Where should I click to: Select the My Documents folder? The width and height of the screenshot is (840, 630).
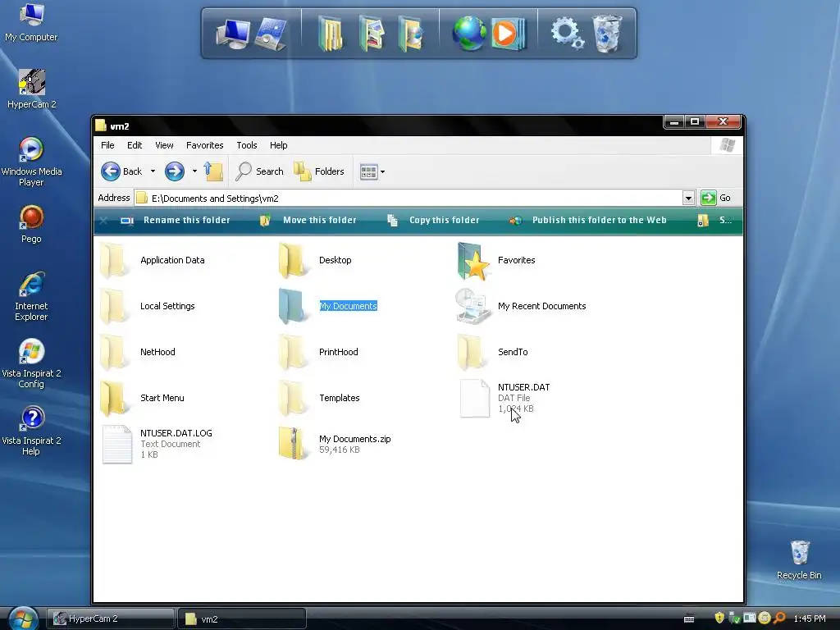coord(328,307)
